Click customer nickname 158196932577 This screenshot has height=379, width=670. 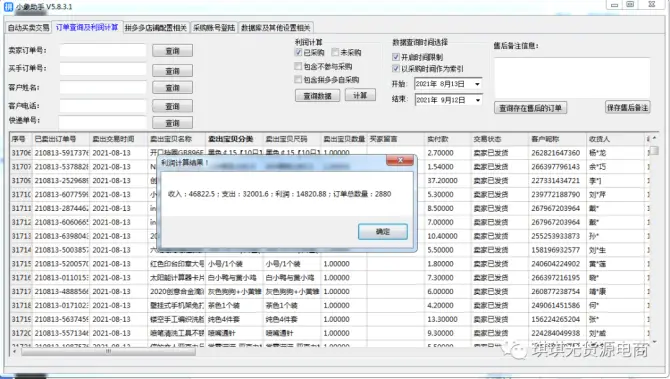[558, 250]
